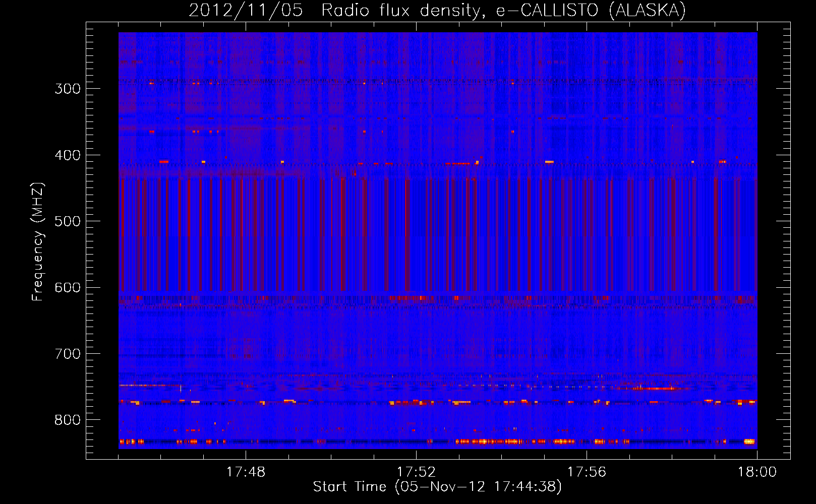Click the 400 frequency tick label

tap(68, 155)
